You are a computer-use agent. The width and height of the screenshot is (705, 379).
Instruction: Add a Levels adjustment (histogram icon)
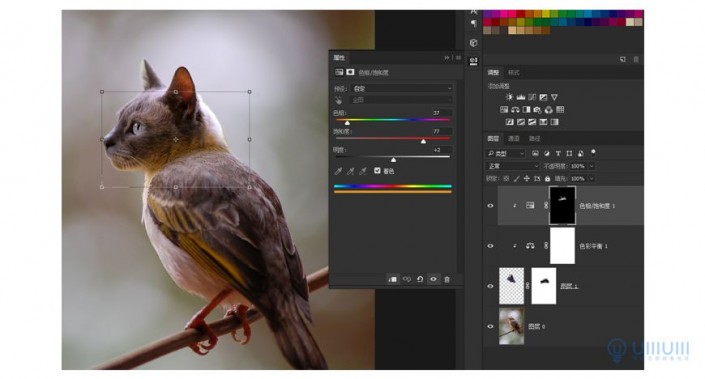[x=521, y=97]
